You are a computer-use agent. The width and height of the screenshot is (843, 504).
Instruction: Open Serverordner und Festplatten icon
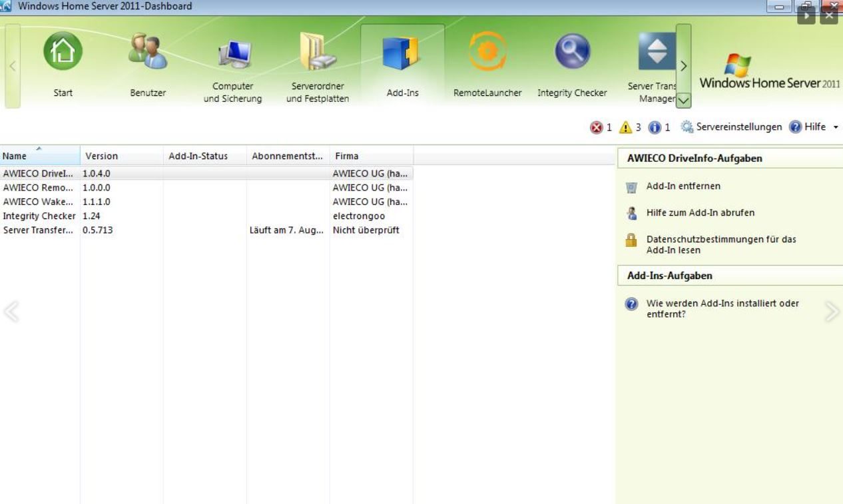(318, 52)
